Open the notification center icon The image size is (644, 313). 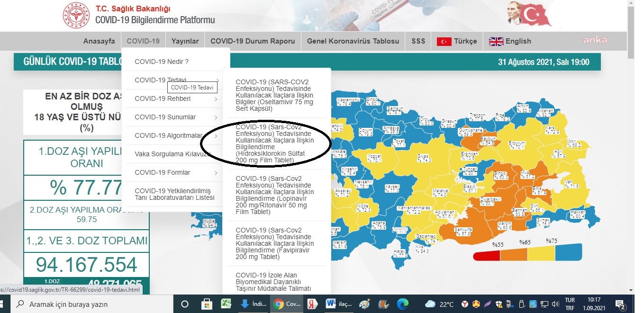click(x=619, y=304)
